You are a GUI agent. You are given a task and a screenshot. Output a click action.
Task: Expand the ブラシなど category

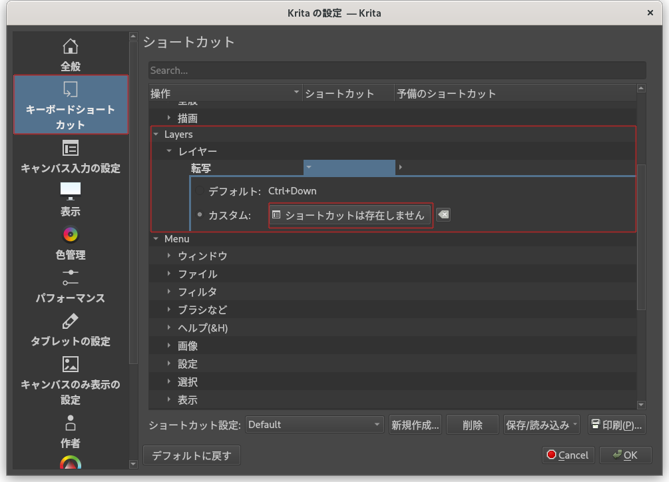pos(169,309)
